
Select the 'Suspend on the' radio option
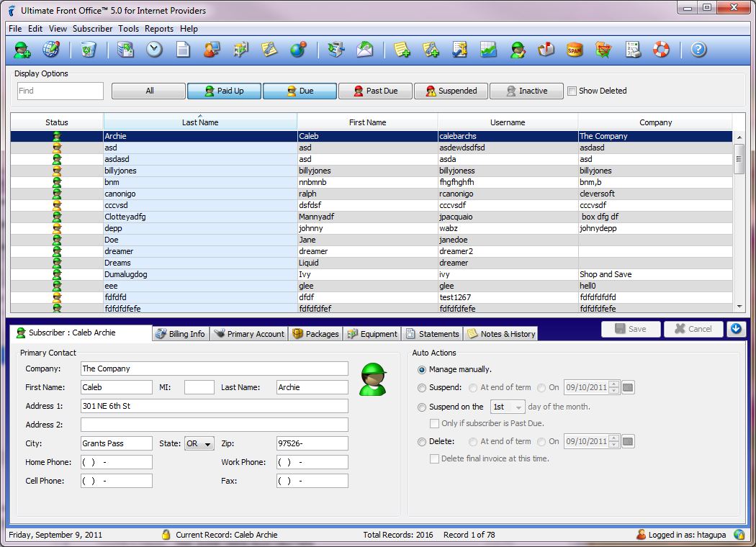click(x=422, y=407)
